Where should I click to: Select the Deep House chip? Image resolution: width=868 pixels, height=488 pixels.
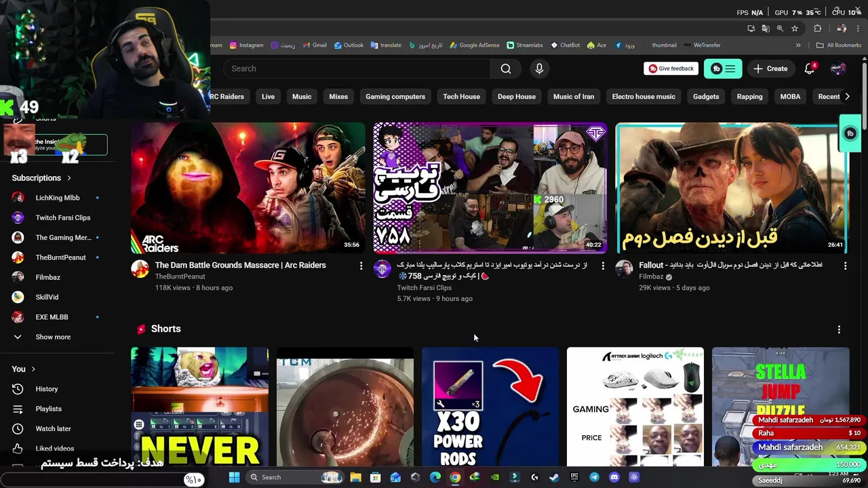[517, 96]
